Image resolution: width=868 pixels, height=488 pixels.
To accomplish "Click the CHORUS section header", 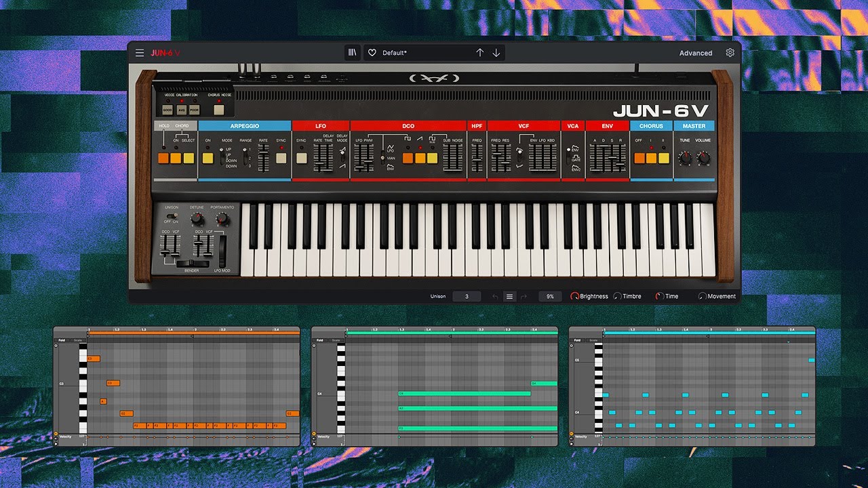I will coord(651,125).
